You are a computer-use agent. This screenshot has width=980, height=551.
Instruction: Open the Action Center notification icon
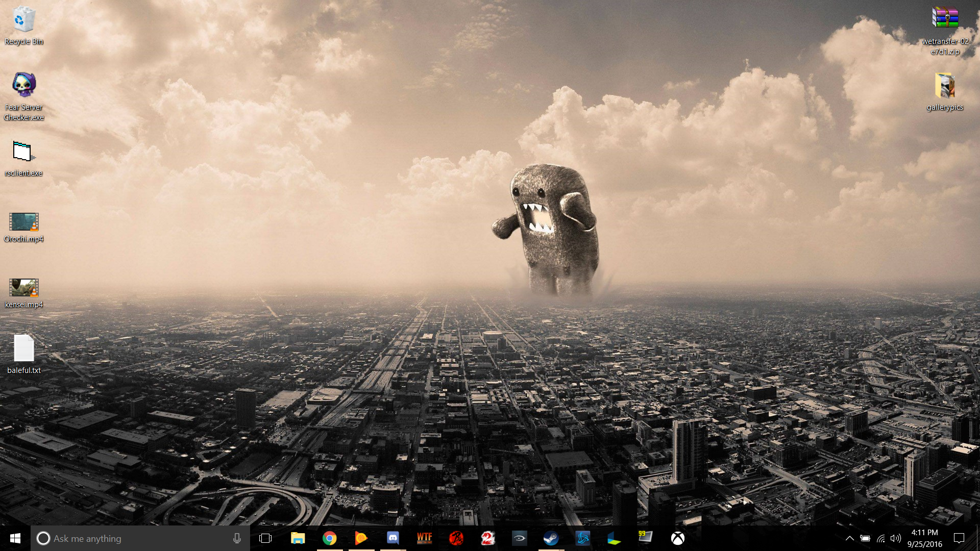coord(959,538)
